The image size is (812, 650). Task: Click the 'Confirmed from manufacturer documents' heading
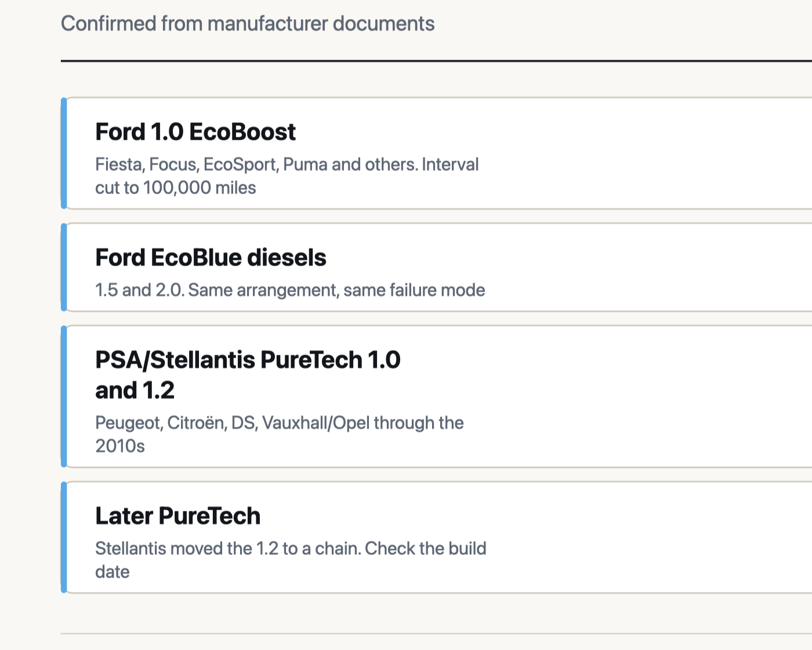[x=248, y=24]
